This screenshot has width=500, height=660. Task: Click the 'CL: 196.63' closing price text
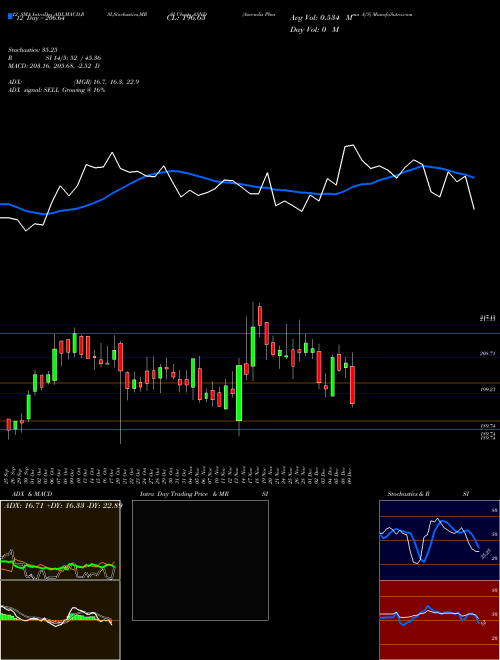[x=186, y=18]
